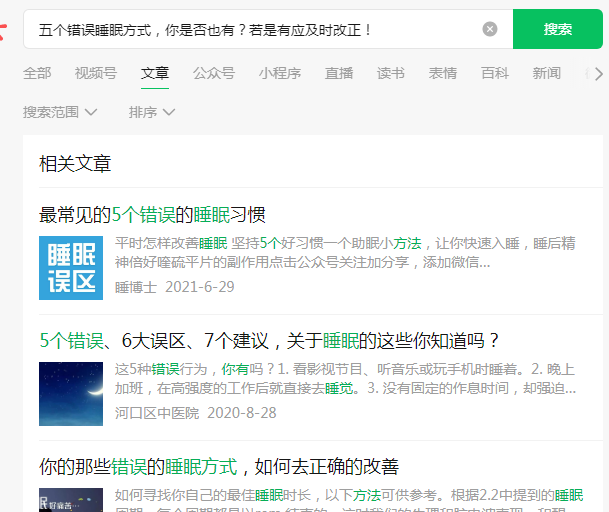Clear the search box with the X icon
The width and height of the screenshot is (609, 512).
490,29
